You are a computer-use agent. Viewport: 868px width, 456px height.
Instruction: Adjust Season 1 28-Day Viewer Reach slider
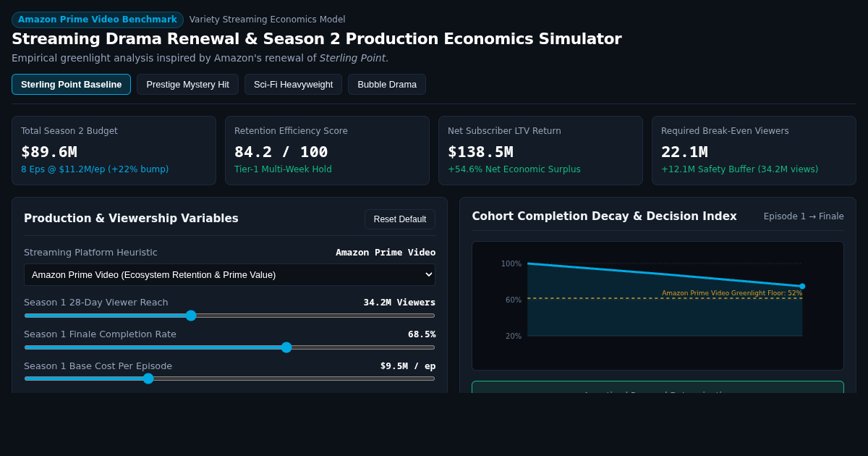click(229, 316)
